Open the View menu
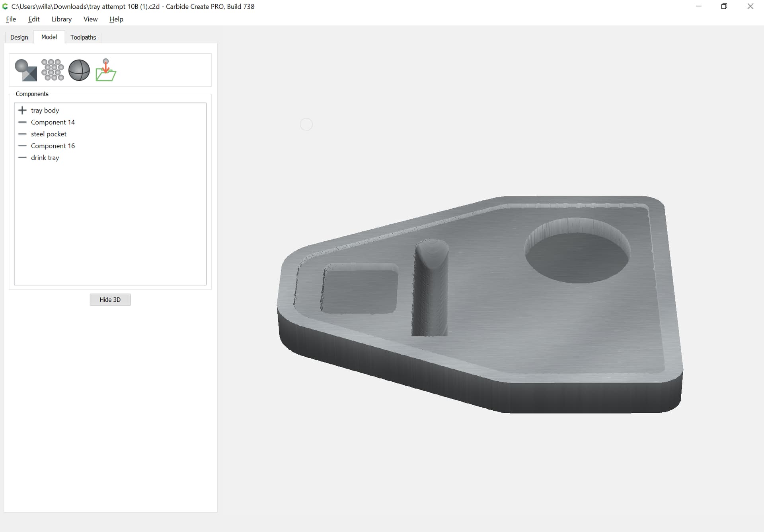Screen dimensions: 764x532 (90, 19)
